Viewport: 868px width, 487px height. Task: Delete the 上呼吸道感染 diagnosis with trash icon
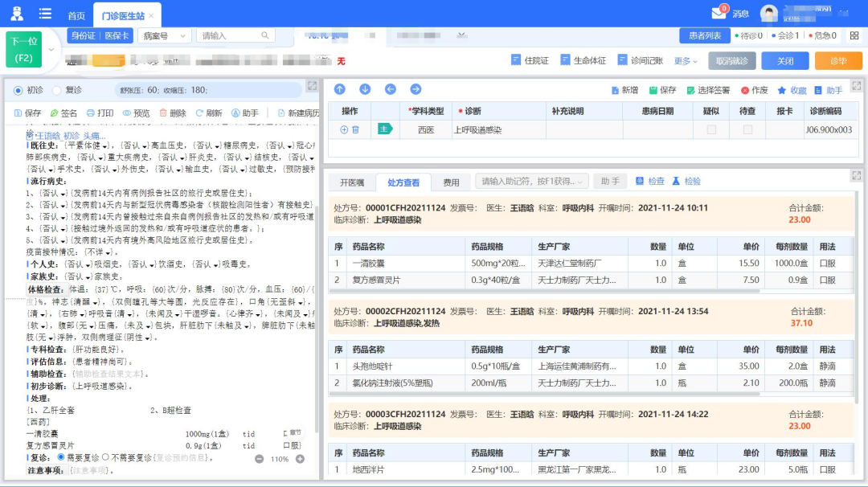point(356,129)
